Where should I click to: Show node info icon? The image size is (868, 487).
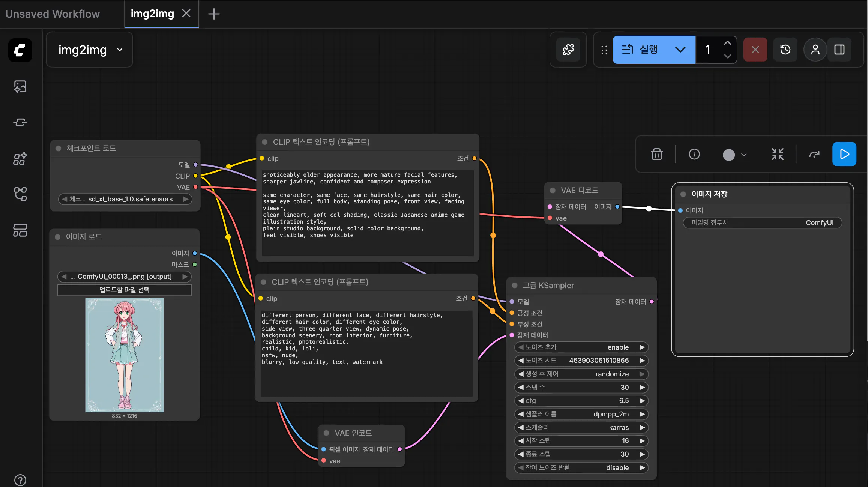point(694,154)
